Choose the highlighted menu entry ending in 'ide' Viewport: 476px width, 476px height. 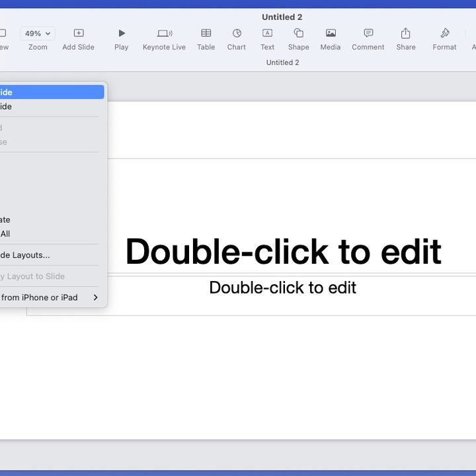coord(52,92)
